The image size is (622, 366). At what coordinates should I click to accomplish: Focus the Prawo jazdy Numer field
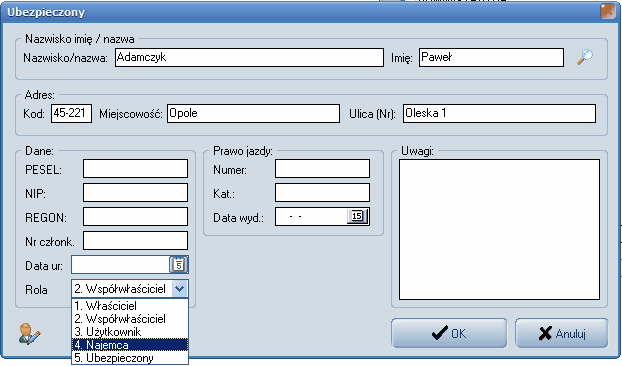[323, 169]
